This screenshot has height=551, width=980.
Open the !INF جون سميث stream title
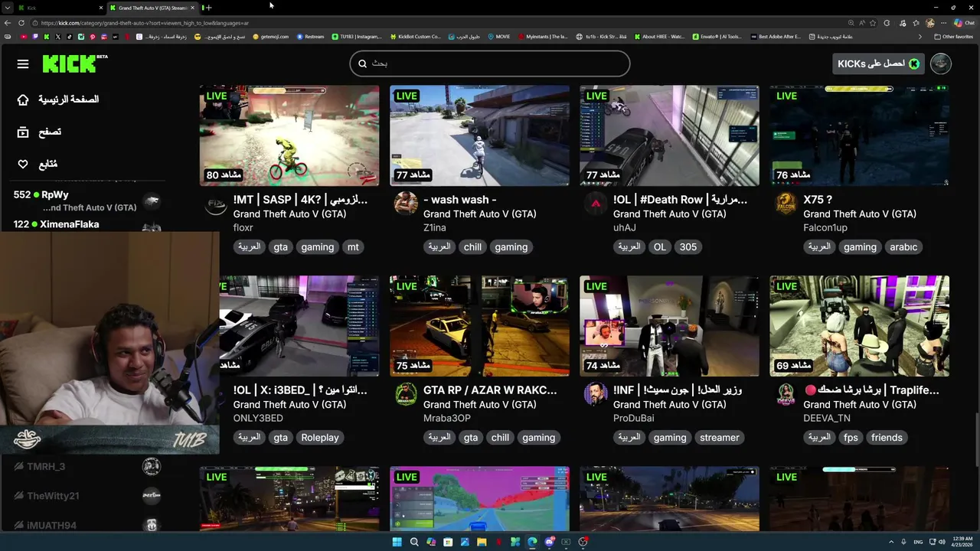click(678, 390)
